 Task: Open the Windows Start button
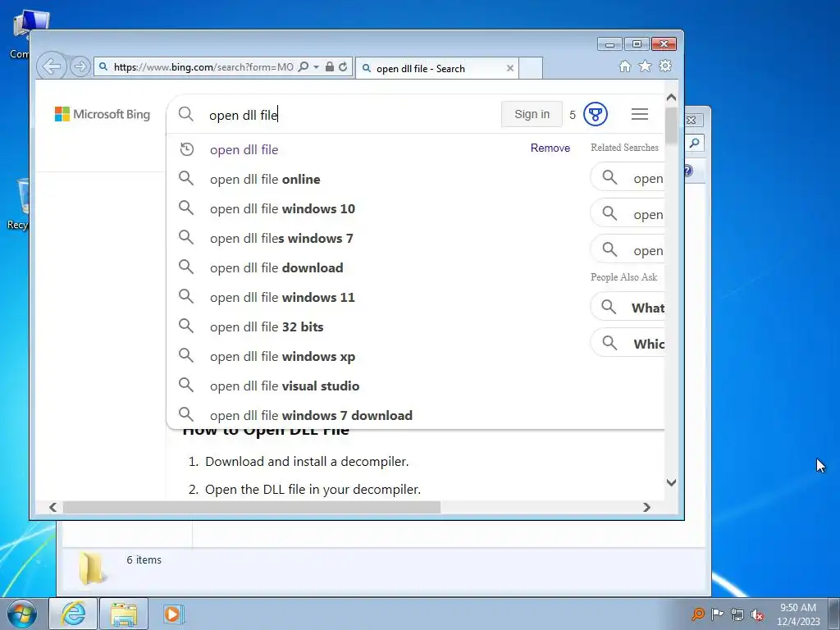[22, 614]
